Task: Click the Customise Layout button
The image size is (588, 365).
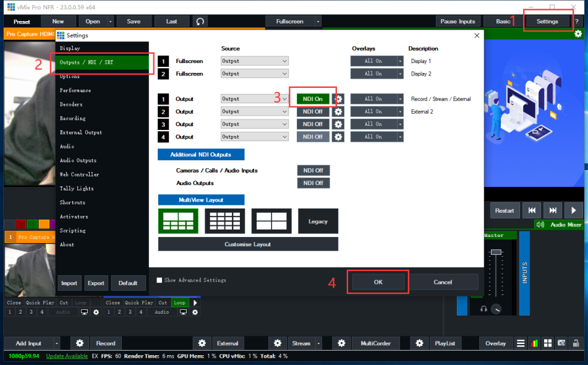Action: point(248,244)
